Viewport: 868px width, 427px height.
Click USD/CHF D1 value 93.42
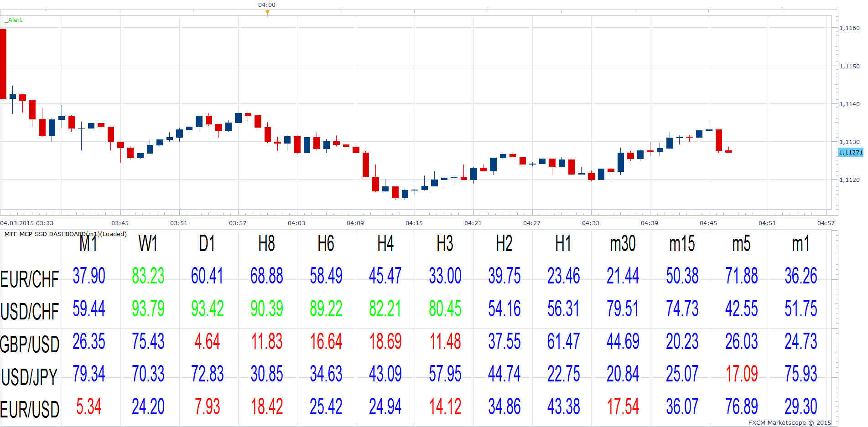(208, 309)
